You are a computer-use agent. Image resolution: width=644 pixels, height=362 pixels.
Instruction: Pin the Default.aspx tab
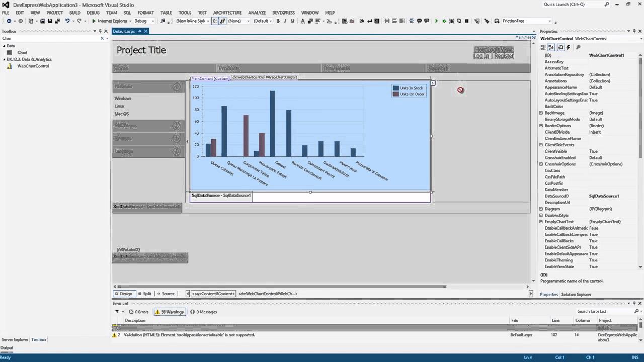[x=139, y=31]
